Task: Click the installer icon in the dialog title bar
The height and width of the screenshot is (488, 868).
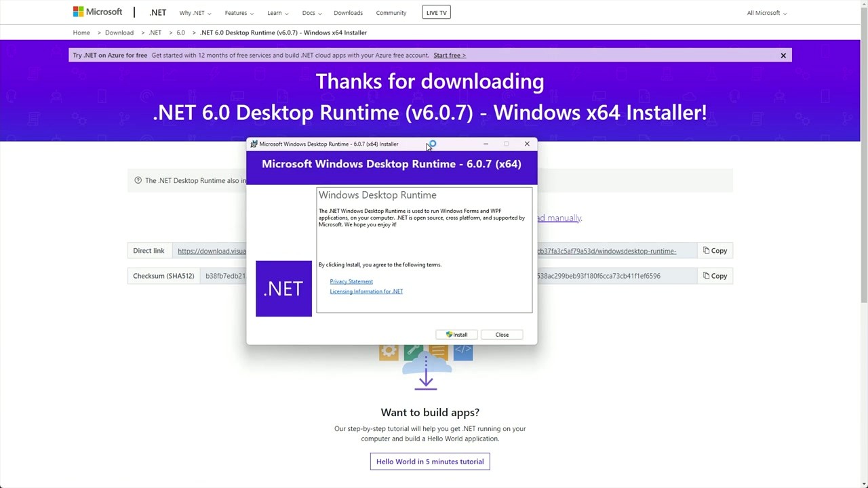Action: tap(254, 144)
